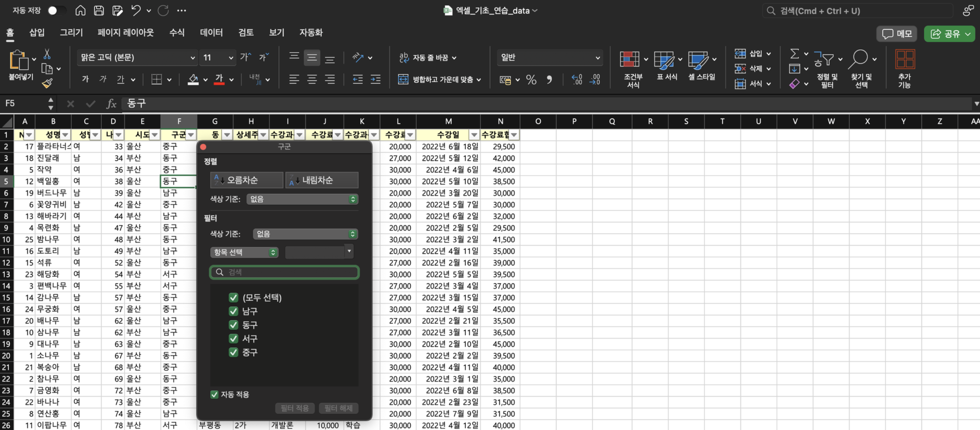Image resolution: width=980 pixels, height=430 pixels.
Task: Click the filter panel search field (검색)
Action: click(x=285, y=272)
